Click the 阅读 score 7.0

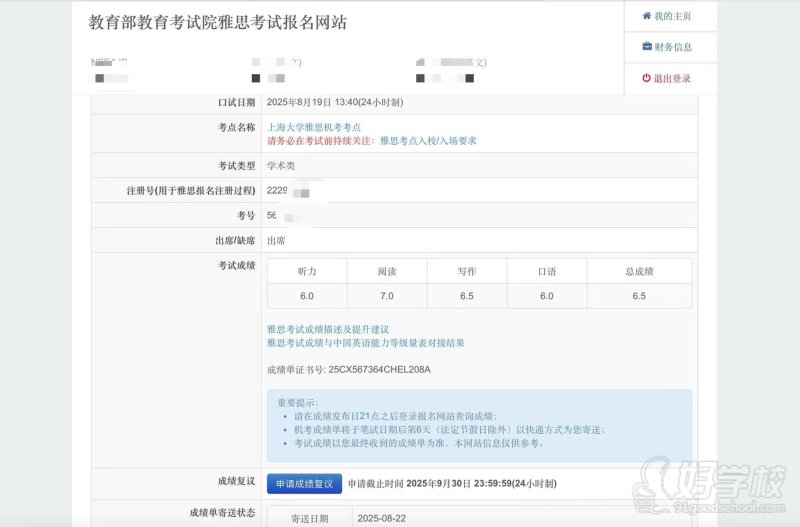(387, 296)
